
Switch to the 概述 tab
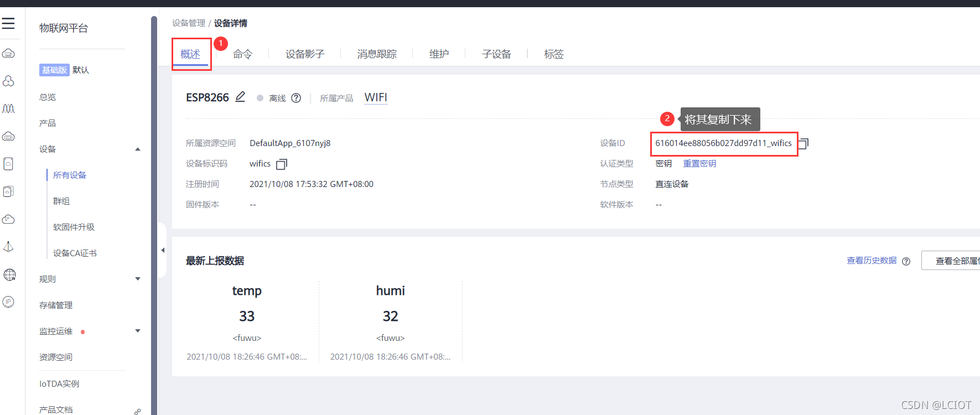[190, 54]
